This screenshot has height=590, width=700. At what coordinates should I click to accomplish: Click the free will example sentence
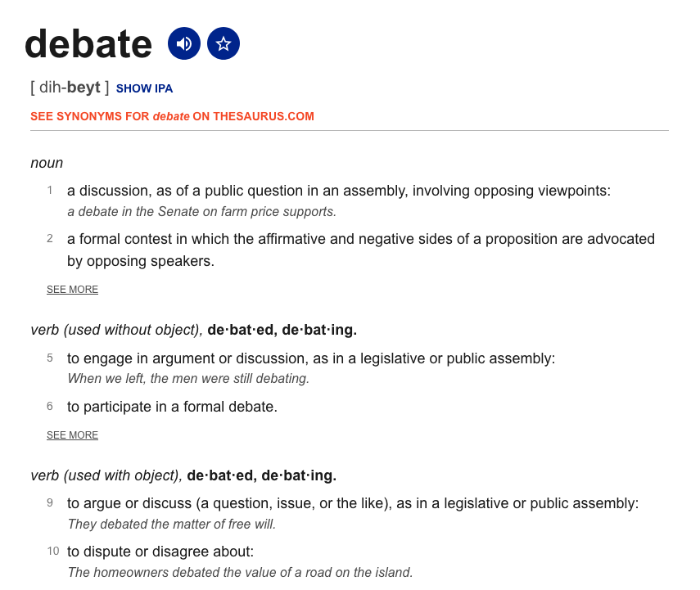pos(171,524)
